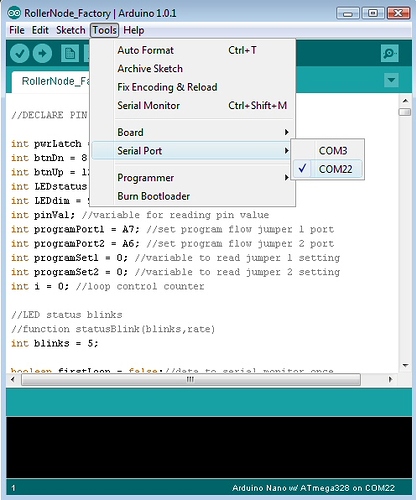Click the vertical scrollbar up arrow
This screenshot has height=500, width=416.
pyautogui.click(x=405, y=100)
